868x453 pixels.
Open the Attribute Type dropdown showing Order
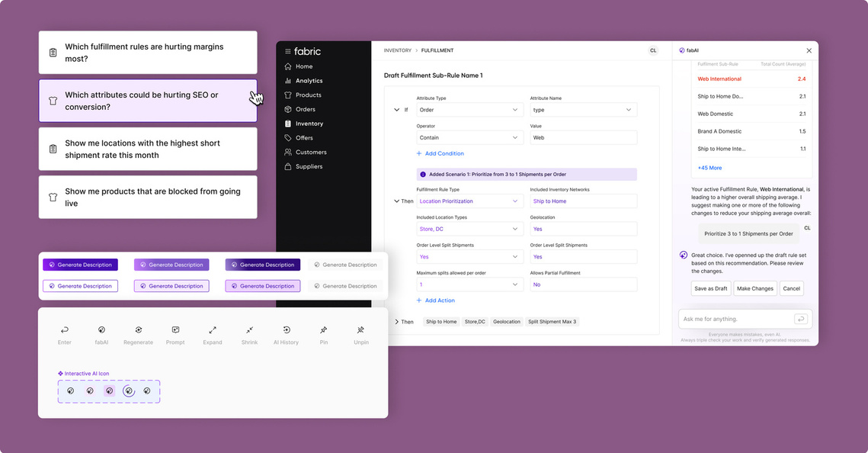tap(469, 110)
